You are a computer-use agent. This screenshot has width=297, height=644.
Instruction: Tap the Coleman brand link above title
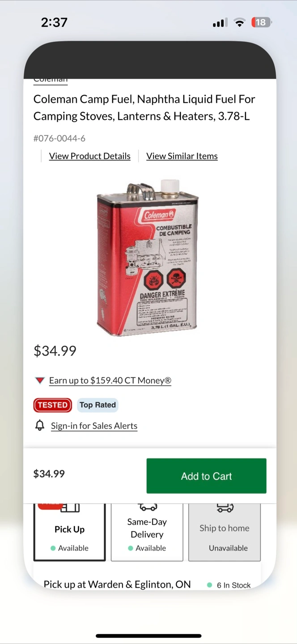click(x=51, y=80)
